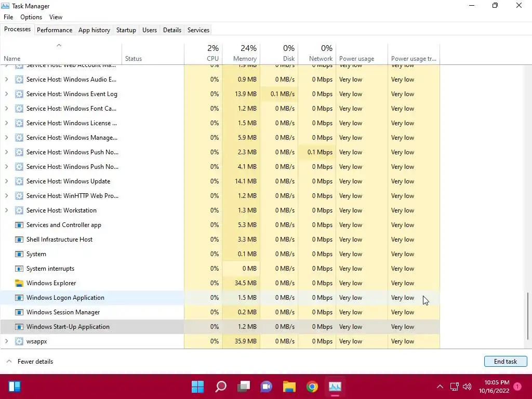Open the Windows Start menu
Viewport: 532px width, 399px height.
197,387
